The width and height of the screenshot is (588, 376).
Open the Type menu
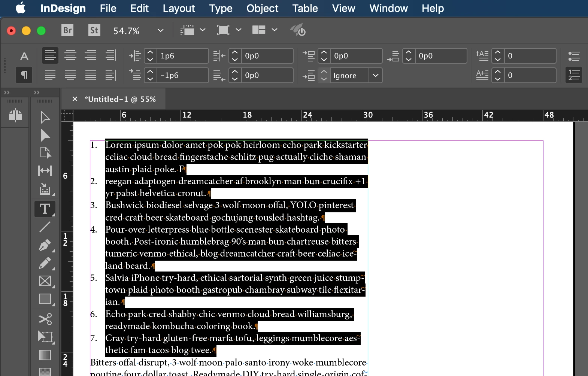click(221, 8)
